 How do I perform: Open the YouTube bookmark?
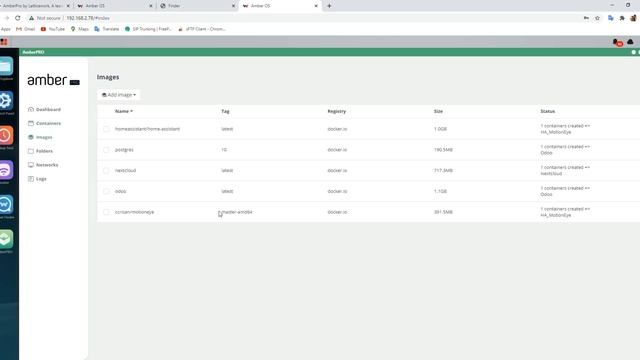(53, 29)
